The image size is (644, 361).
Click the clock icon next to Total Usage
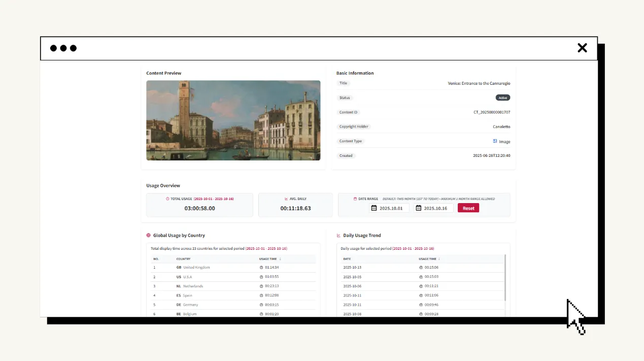click(x=167, y=199)
